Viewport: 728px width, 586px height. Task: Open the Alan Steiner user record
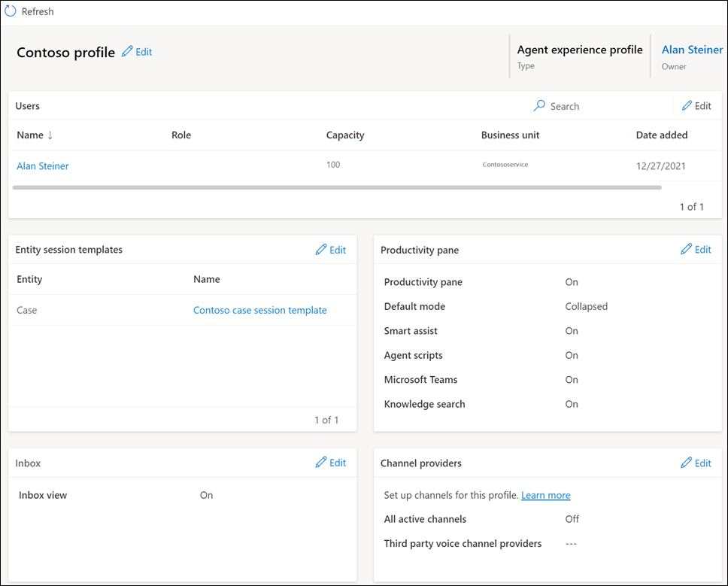(x=42, y=165)
